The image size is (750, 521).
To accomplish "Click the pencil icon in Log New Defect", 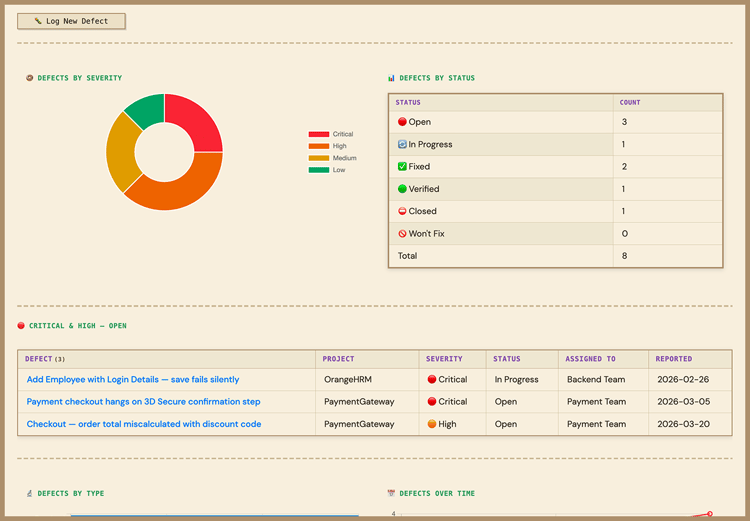I will 38,21.
